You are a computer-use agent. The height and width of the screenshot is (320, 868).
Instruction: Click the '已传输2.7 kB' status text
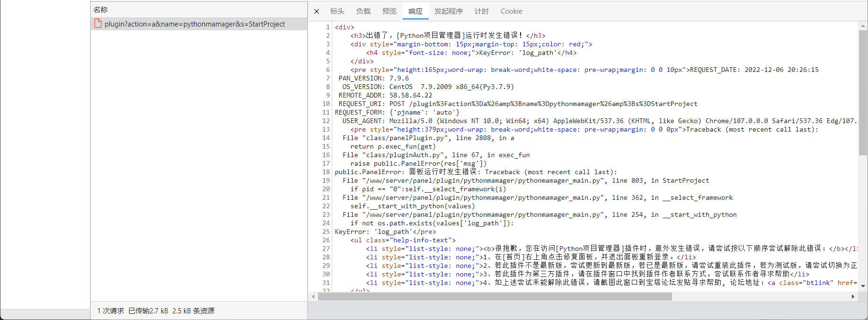(x=149, y=311)
